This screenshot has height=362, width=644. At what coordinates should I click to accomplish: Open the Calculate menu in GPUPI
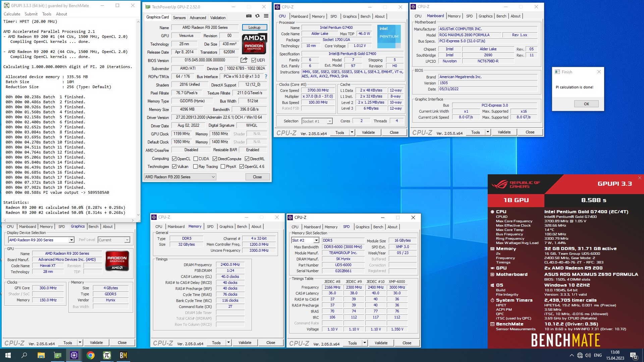click(12, 14)
